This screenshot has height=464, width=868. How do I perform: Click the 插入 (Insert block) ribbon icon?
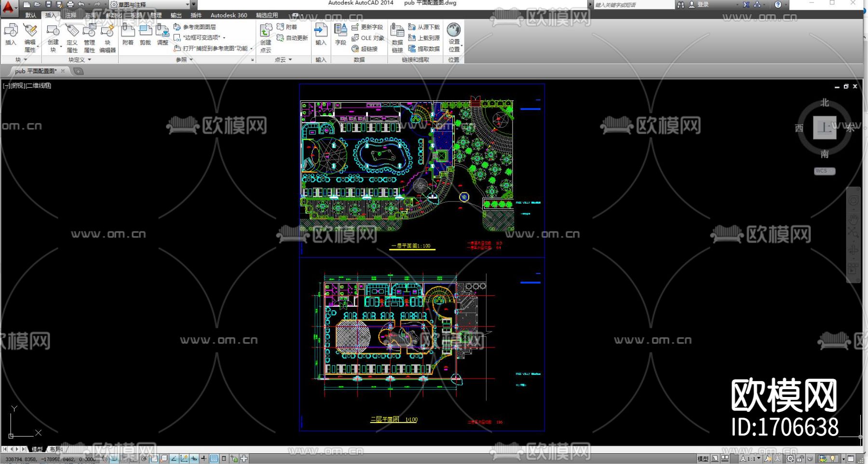tap(11, 34)
